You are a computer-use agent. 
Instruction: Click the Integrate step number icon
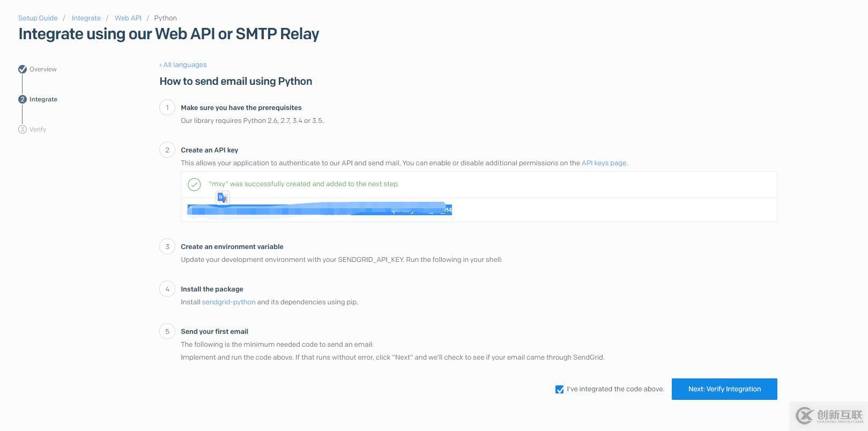[23, 99]
